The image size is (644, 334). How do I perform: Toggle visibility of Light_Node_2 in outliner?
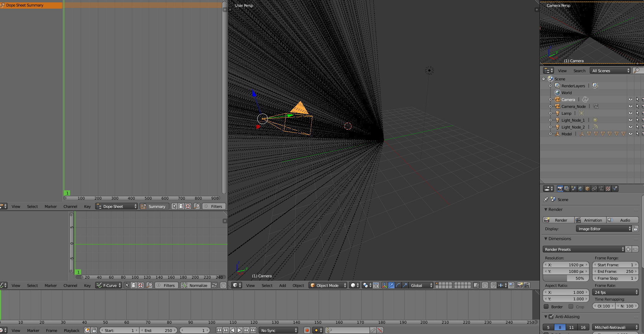(x=631, y=127)
